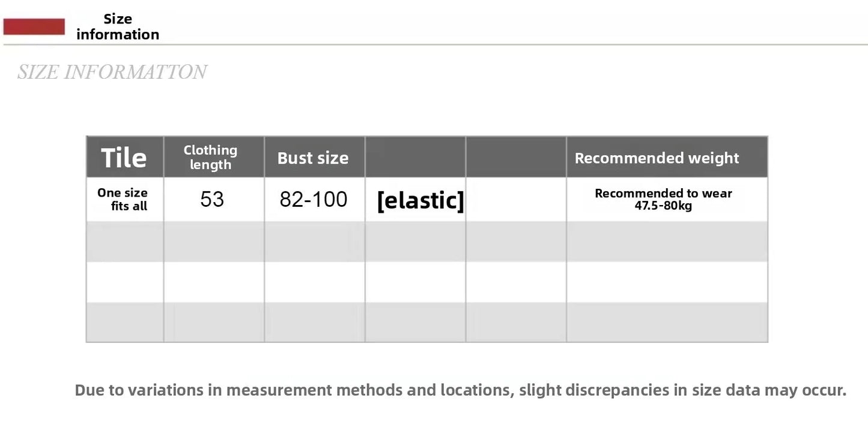Click the last gray row under Bust size
The height and width of the screenshot is (439, 868).
coord(314,322)
